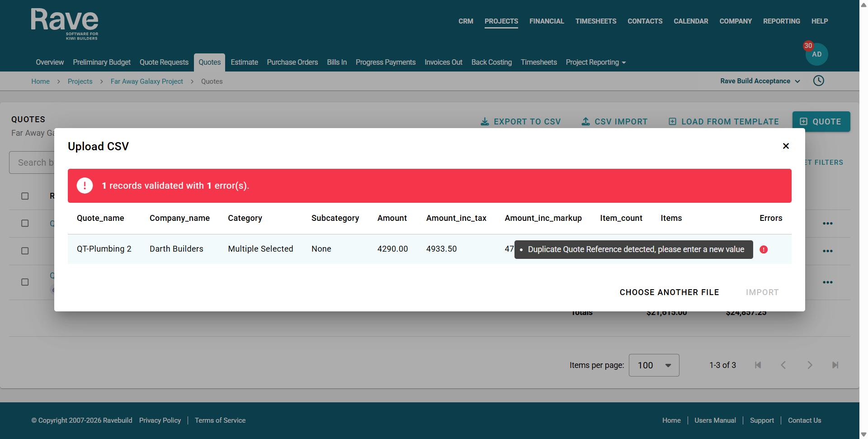Switch to the Bills In tab
This screenshot has width=868, height=439.
tap(337, 62)
